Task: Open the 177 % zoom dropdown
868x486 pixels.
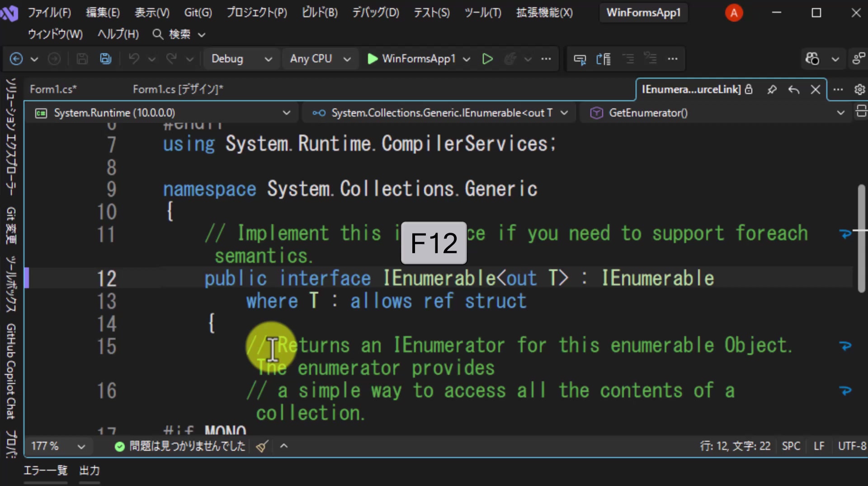Action: 81,447
